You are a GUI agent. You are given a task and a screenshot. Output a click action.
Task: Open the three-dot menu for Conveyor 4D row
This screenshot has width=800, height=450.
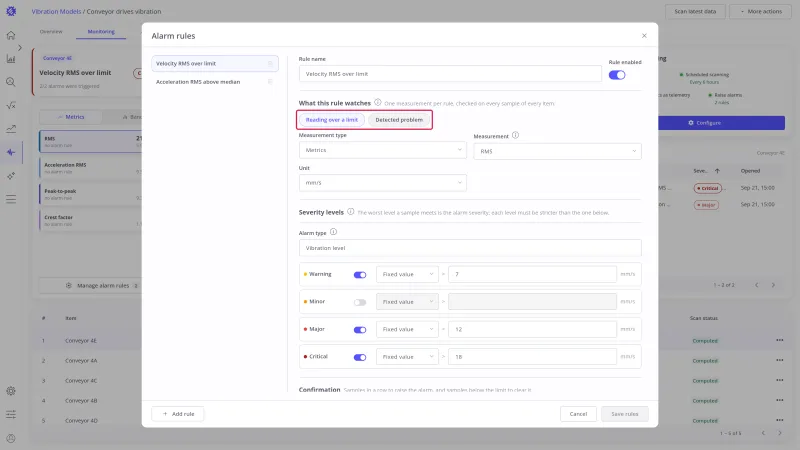(780, 420)
